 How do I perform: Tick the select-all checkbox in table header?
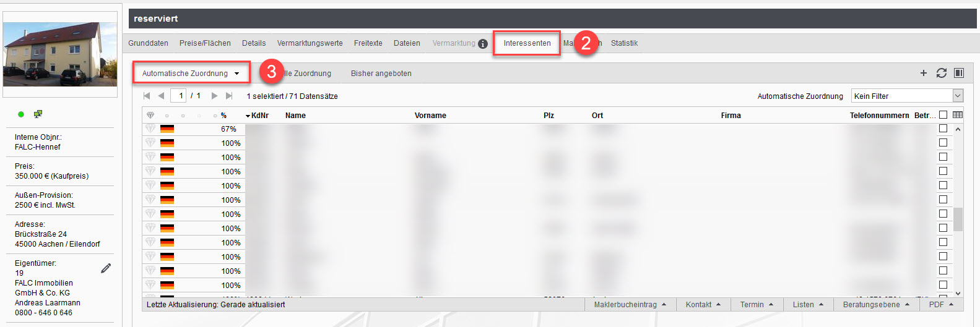[943, 115]
